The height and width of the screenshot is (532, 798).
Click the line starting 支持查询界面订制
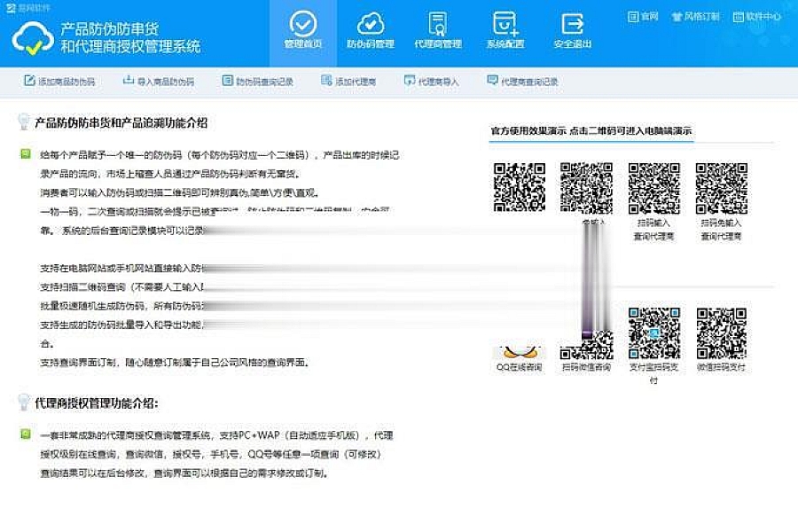click(x=175, y=363)
